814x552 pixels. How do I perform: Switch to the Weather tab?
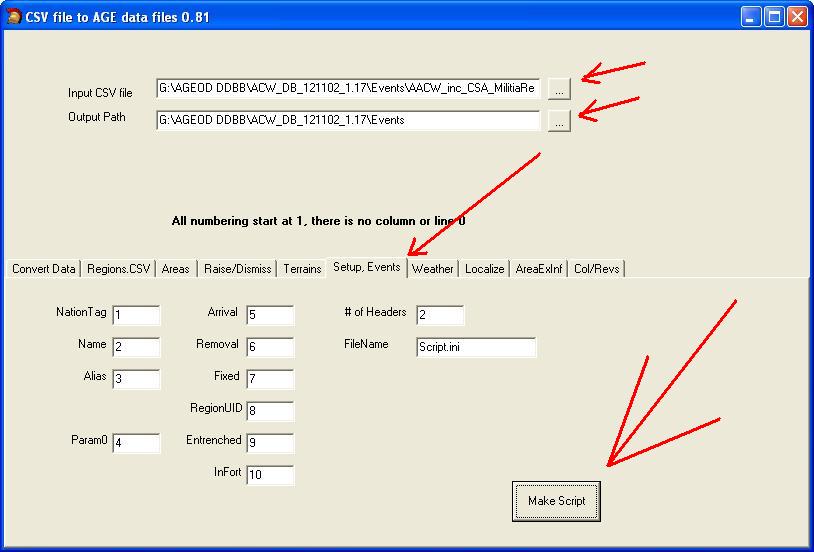tap(432, 269)
